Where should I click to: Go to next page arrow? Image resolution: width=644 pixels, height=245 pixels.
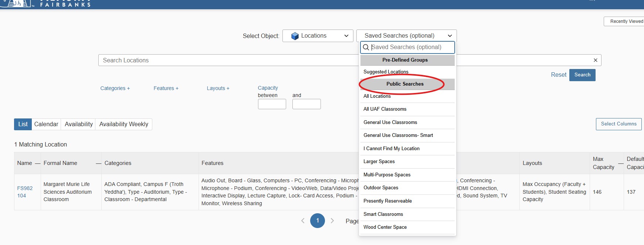pyautogui.click(x=332, y=221)
